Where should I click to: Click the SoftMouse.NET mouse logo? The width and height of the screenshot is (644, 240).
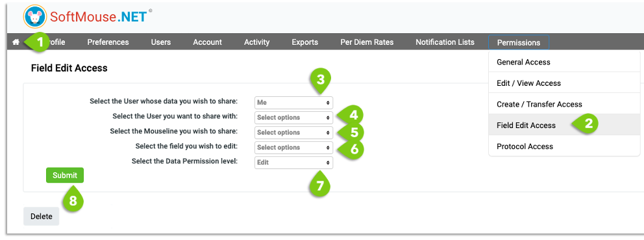coord(35,16)
